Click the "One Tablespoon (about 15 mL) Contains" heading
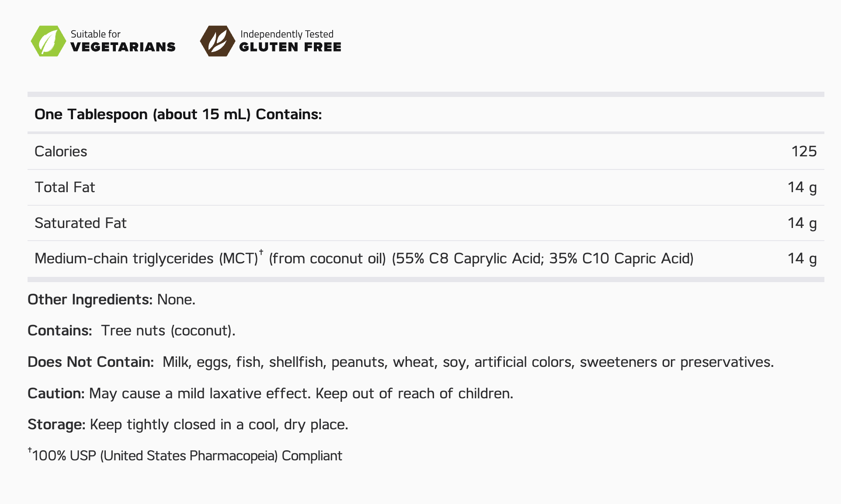841x504 pixels. click(x=178, y=114)
